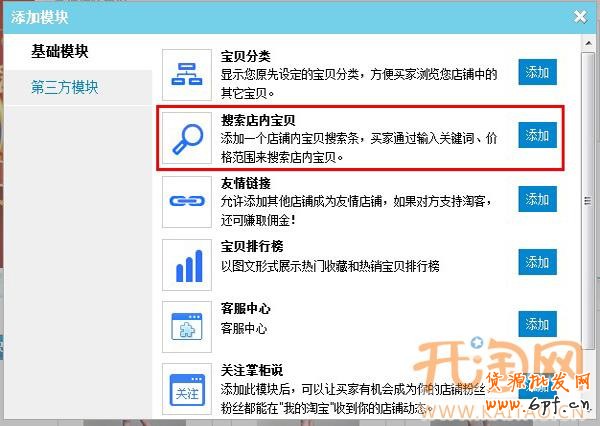Click the 客服中心 module icon
This screenshot has height=426, width=600.
coord(187,326)
